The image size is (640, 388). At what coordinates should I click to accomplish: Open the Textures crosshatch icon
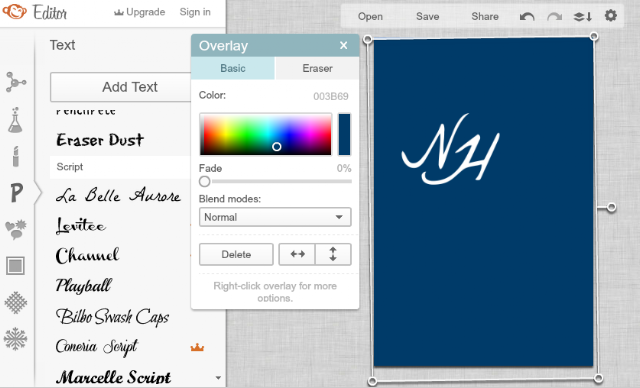pyautogui.click(x=16, y=303)
